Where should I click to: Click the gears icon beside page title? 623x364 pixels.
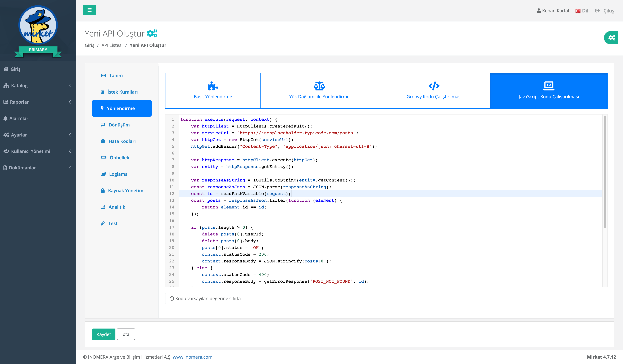pyautogui.click(x=152, y=33)
